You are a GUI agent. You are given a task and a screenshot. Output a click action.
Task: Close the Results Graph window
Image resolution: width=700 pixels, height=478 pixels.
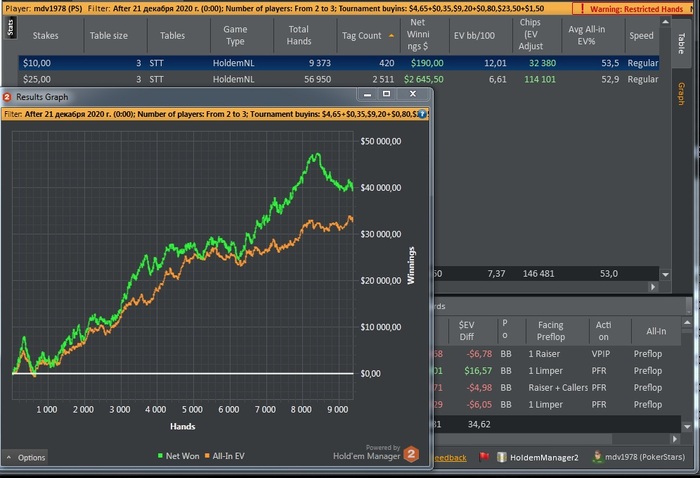tap(413, 94)
